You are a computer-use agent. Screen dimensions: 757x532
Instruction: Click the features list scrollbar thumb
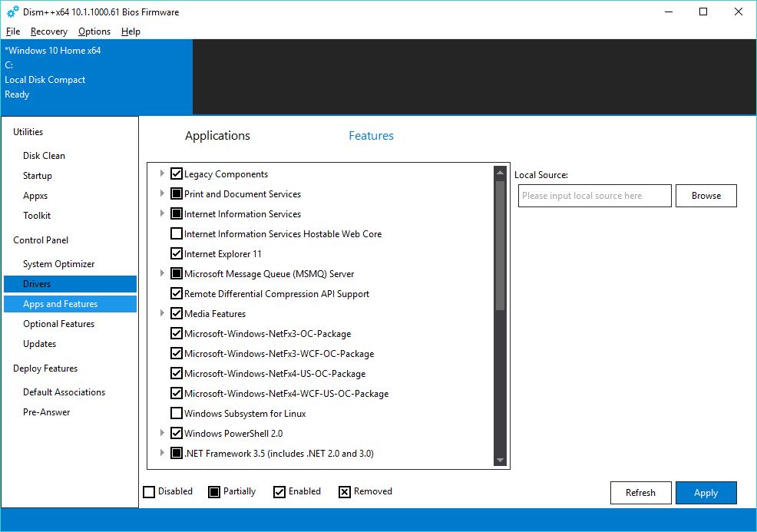(x=500, y=245)
